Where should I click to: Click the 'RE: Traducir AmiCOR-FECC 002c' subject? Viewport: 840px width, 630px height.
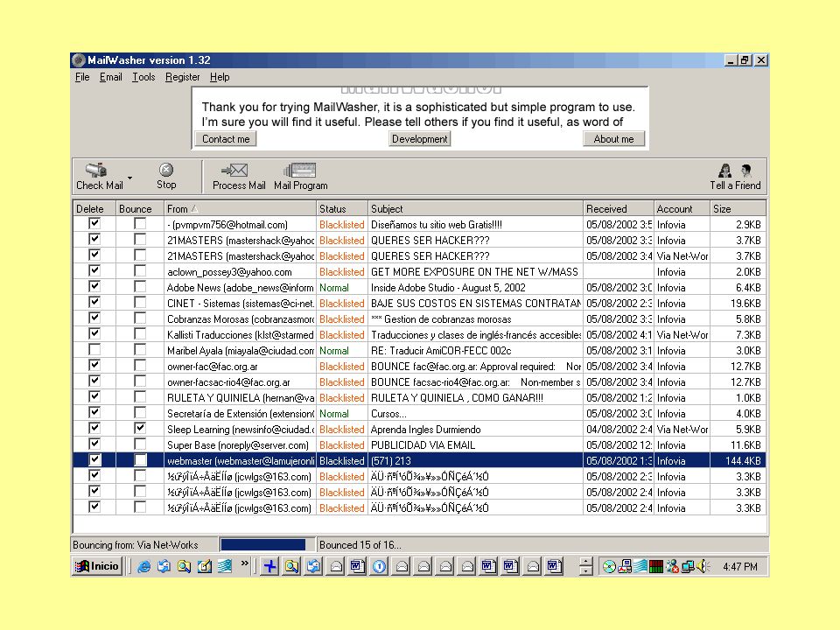[x=441, y=351]
